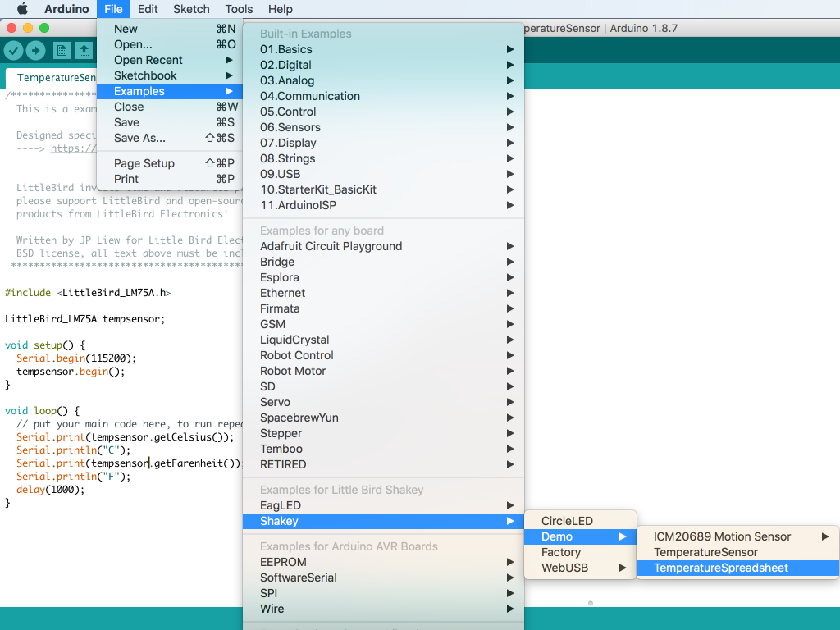
Task: Open the EEPROM library examples
Action: (384, 562)
